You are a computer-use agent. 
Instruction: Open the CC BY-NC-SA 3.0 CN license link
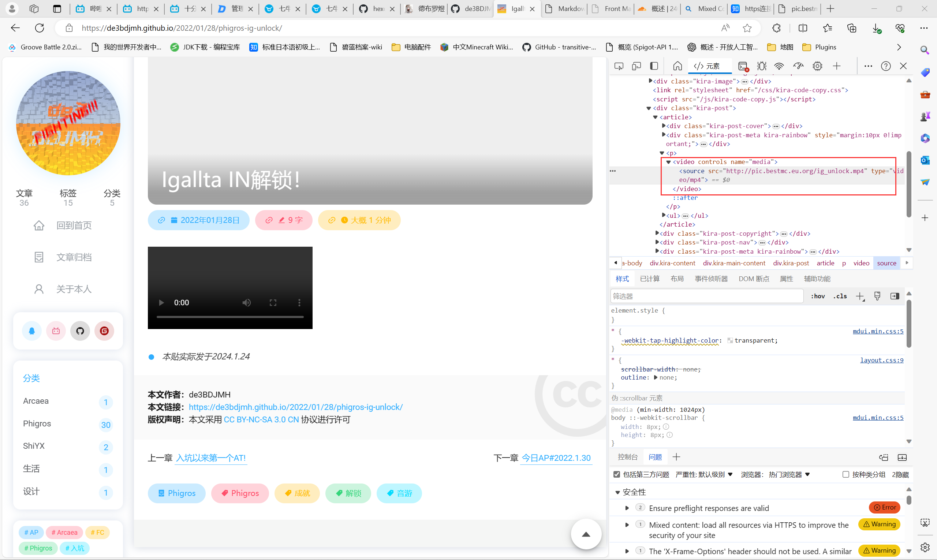(261, 419)
